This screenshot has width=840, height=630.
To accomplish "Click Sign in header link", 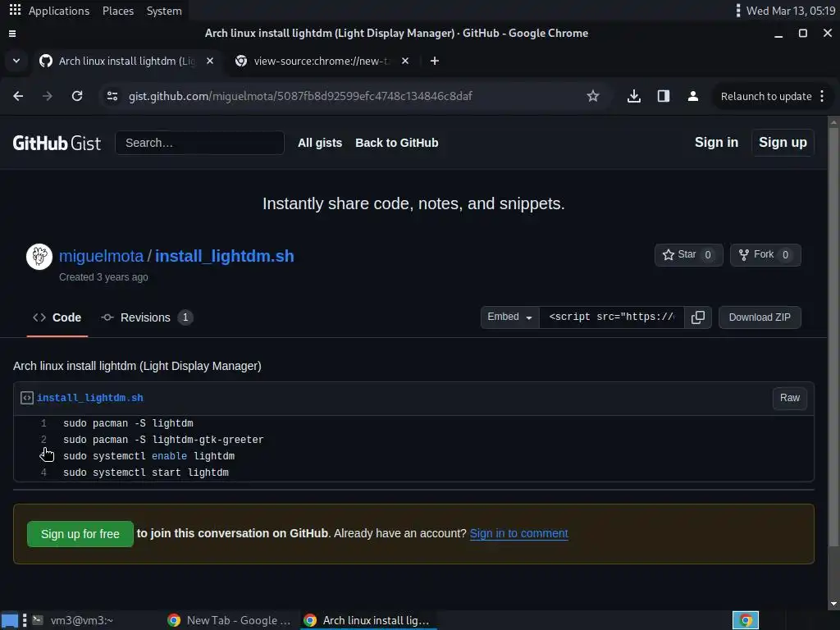I will [716, 143].
